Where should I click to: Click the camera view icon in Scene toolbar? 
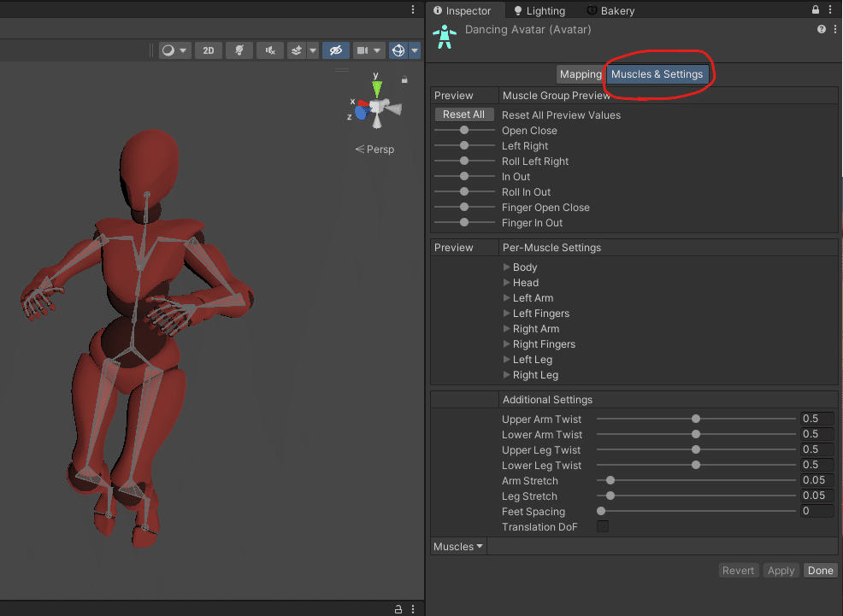(364, 50)
